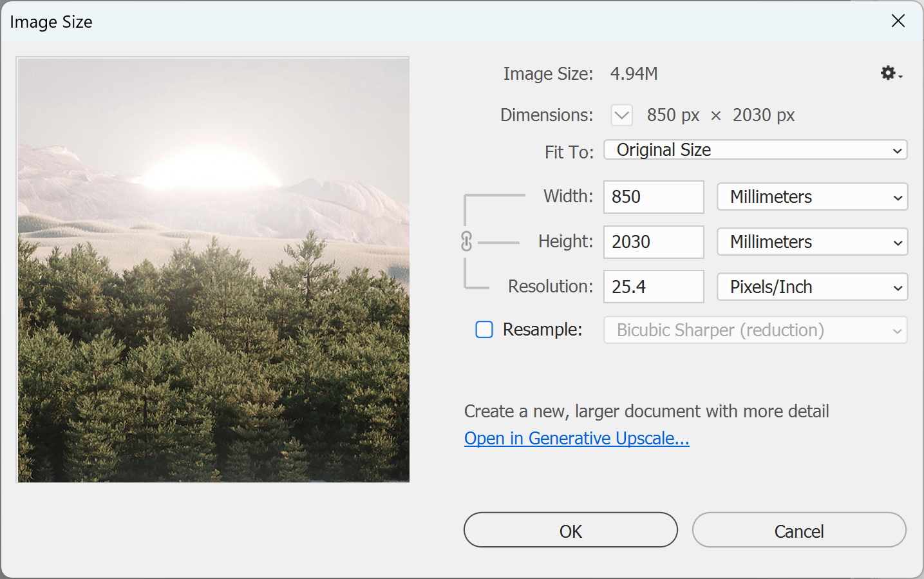Open the Pixels/Inch resolution units dropdown
924x579 pixels.
click(813, 287)
